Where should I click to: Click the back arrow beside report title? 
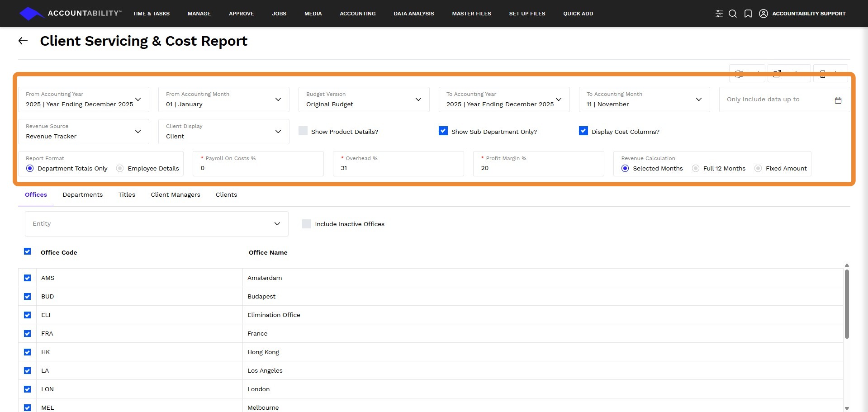tap(23, 41)
